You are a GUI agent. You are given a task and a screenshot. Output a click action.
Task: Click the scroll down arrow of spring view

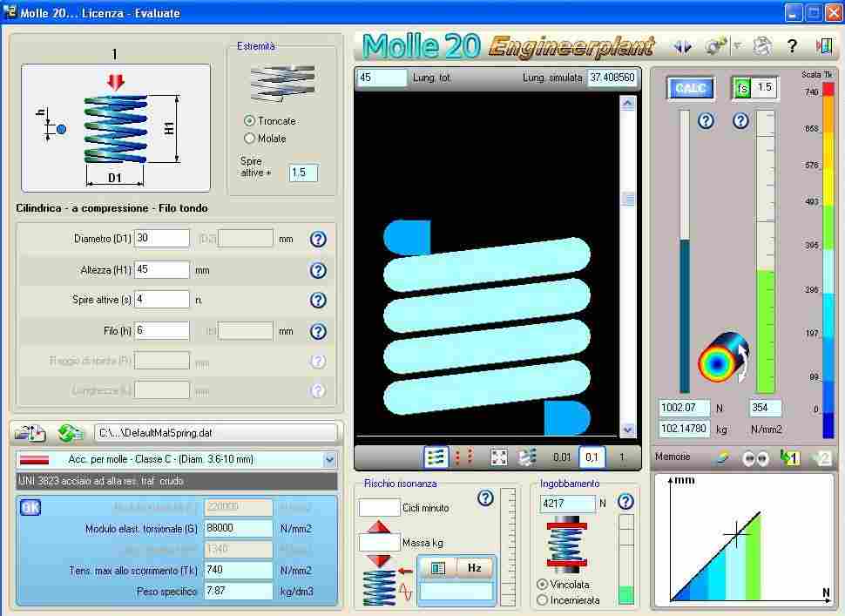628,430
